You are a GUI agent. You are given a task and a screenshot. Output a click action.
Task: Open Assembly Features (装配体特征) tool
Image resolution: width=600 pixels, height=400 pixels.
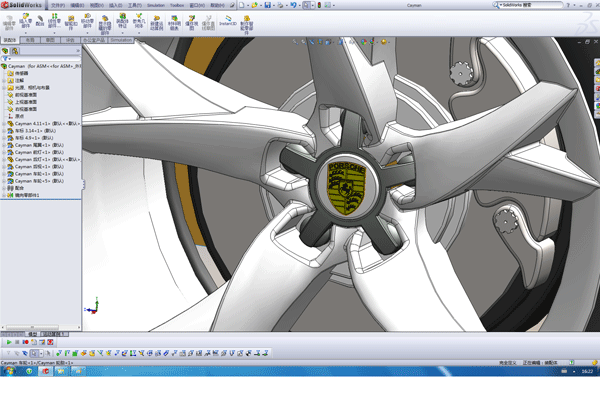tap(122, 20)
